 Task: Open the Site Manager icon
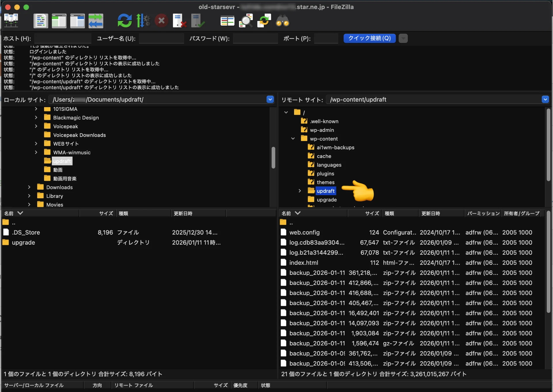(11, 21)
